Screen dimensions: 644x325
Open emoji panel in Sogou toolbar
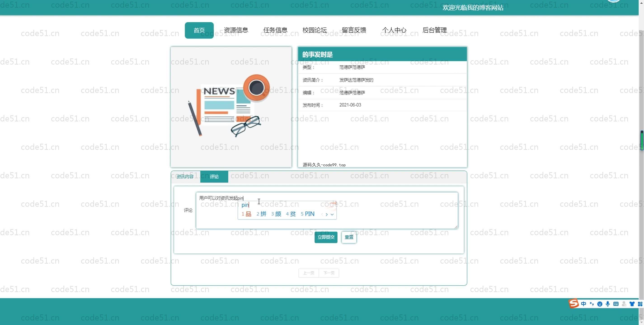(599, 304)
